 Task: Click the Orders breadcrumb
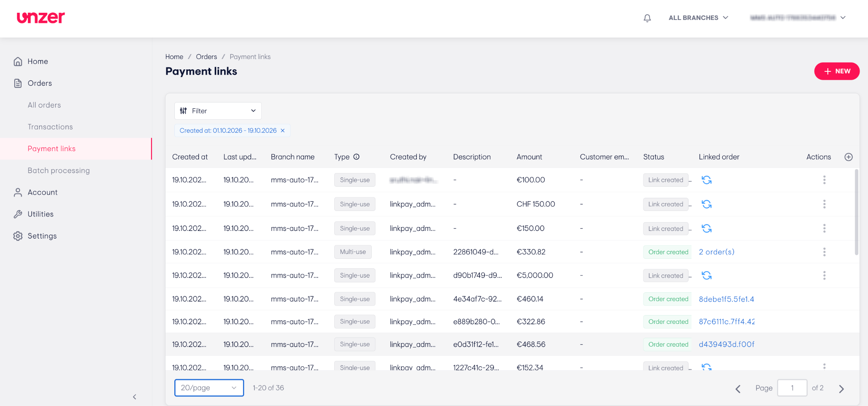point(206,57)
